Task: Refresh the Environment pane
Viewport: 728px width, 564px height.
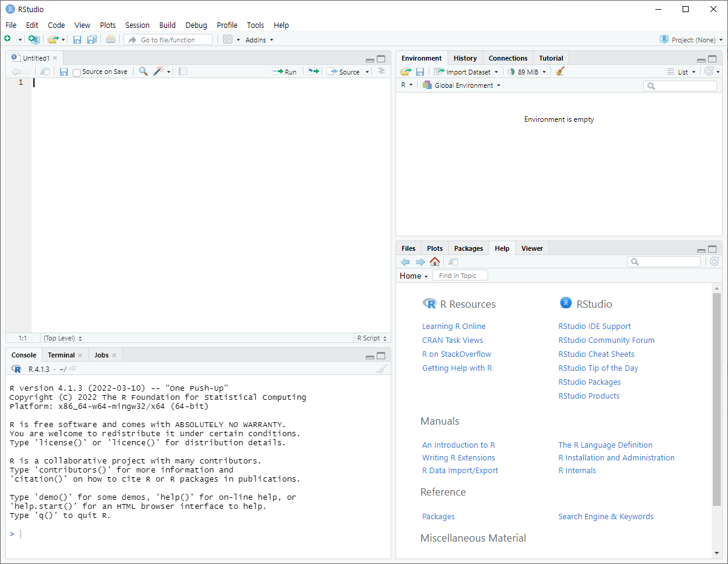Action: click(709, 71)
